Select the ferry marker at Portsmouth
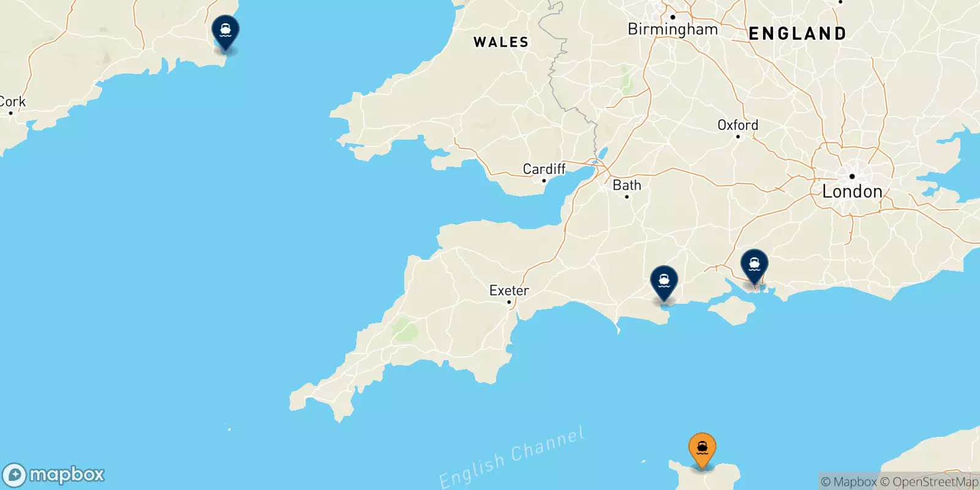980x490 pixels. point(754,266)
